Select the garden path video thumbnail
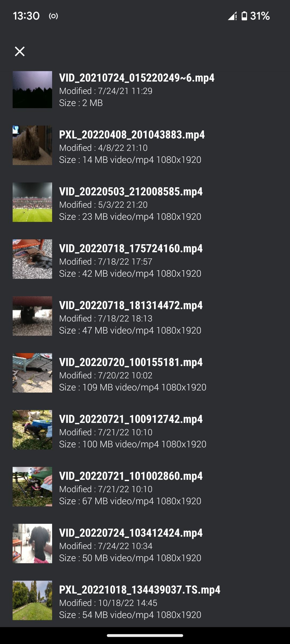The image size is (290, 644). 32,600
